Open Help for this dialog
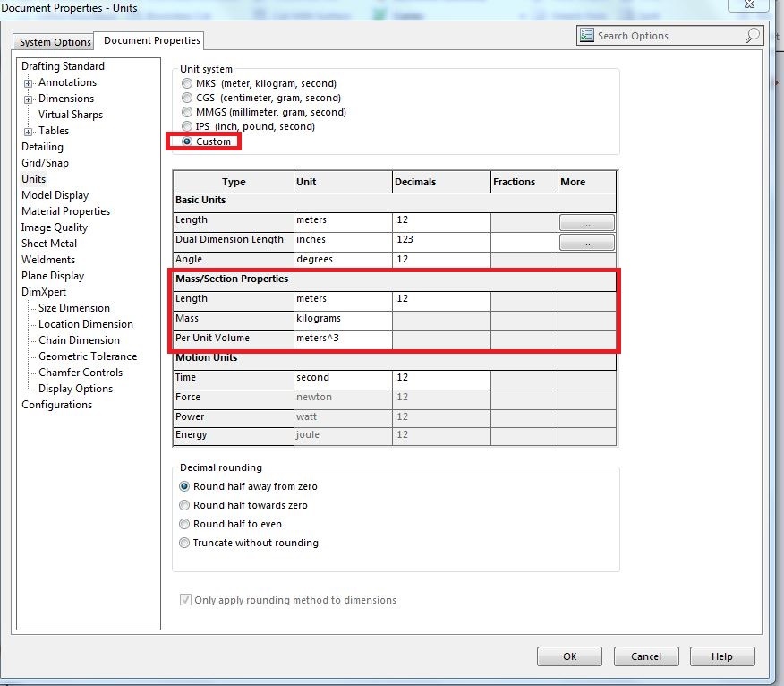This screenshot has height=686, width=784. pyautogui.click(x=722, y=656)
